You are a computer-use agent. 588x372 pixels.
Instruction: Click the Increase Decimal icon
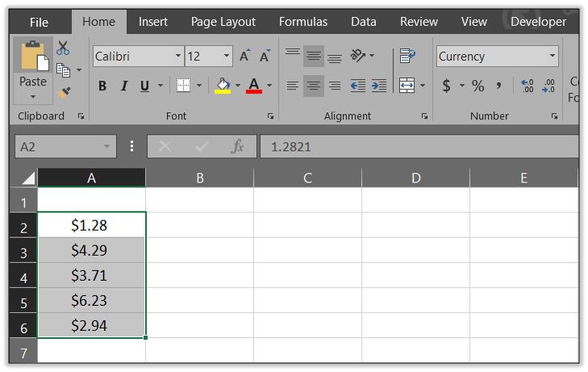[528, 86]
